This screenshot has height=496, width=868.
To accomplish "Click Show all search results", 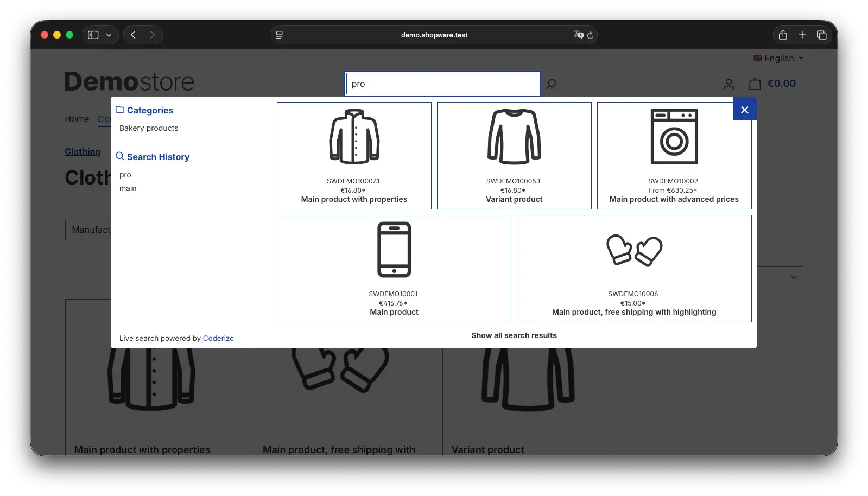I will 514,336.
